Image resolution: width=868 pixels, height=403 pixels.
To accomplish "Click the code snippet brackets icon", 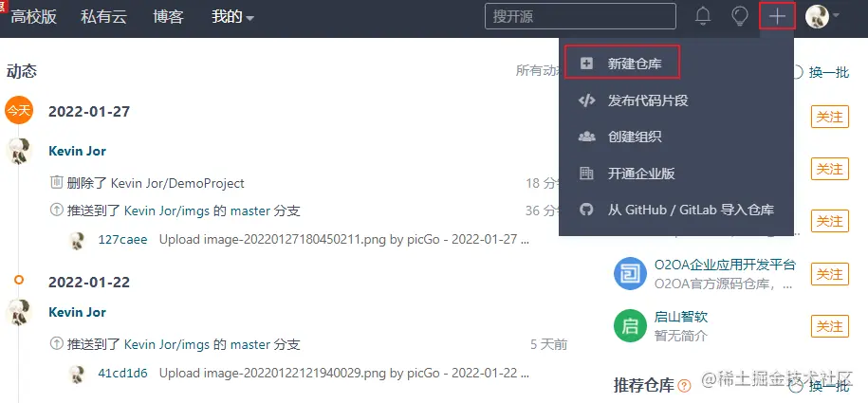I will (x=586, y=101).
